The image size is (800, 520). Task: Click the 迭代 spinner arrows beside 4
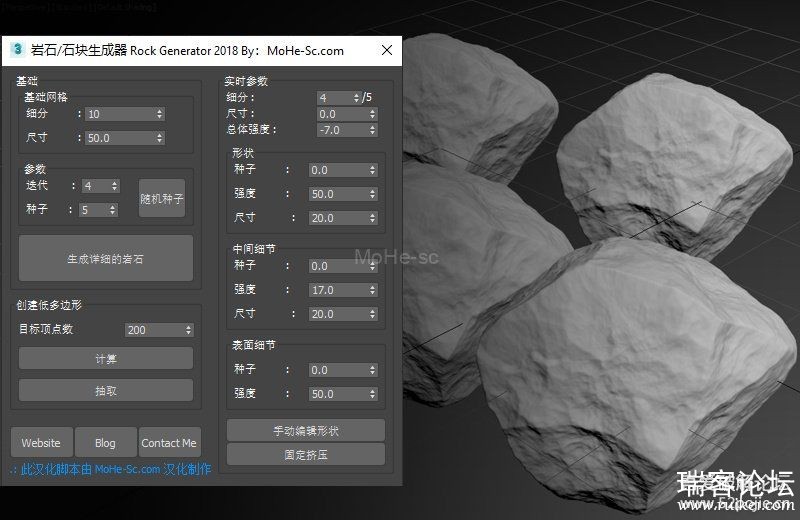tap(115, 186)
